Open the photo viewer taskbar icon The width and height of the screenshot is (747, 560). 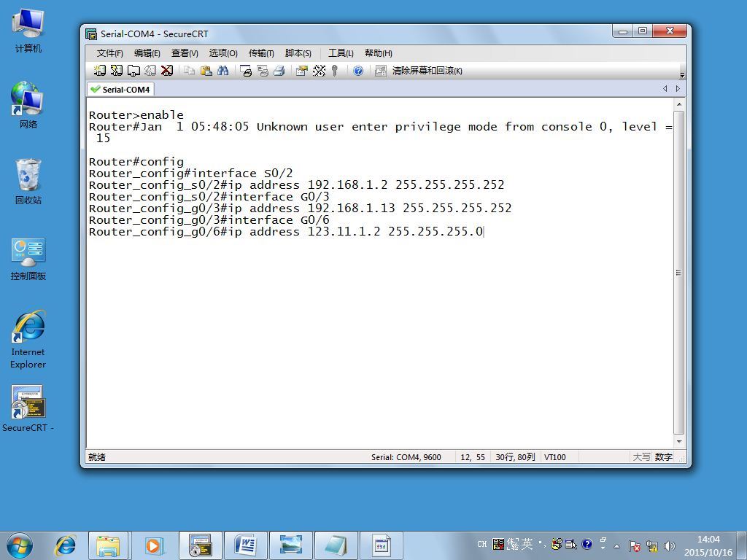291,545
